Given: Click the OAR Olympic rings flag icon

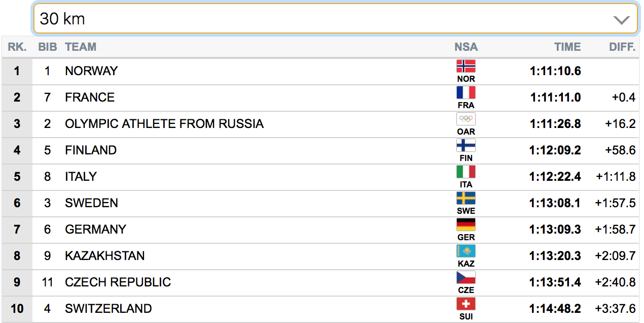Looking at the screenshot, I should (x=466, y=119).
